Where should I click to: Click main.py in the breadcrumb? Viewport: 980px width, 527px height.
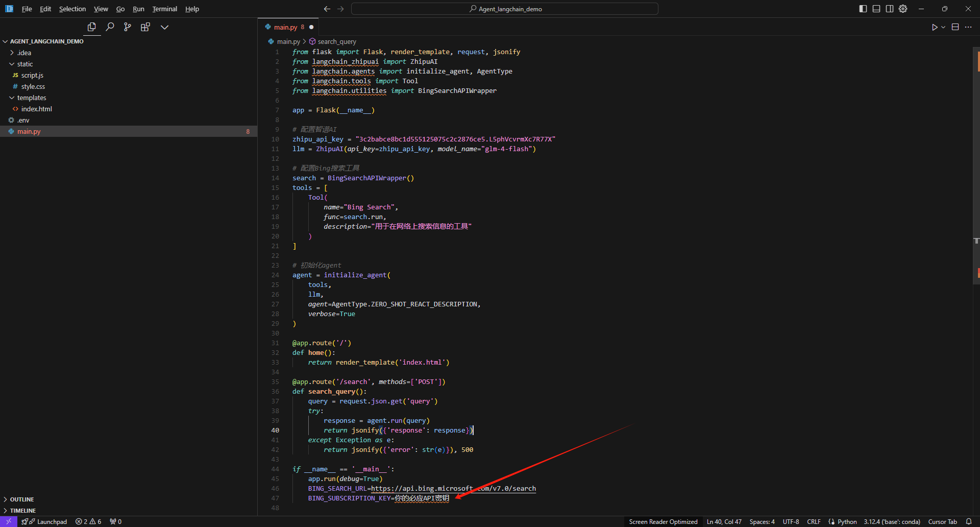click(x=288, y=41)
